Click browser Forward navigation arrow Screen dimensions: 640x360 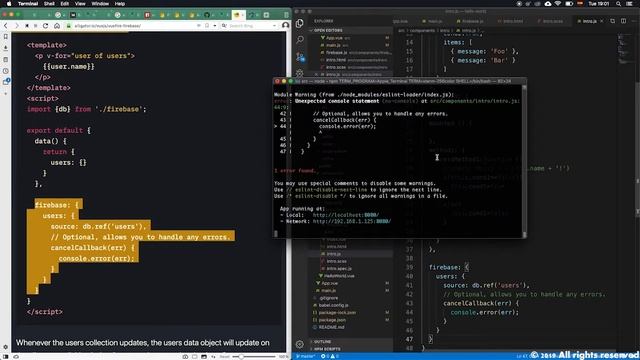pos(16,26)
